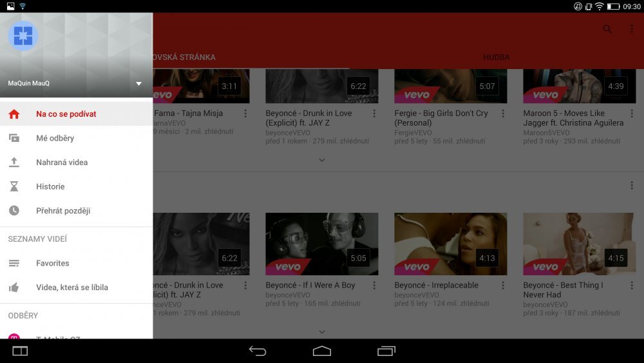Open Mé odběry subscriptions
Viewport: 644px width, 363px height.
pos(55,138)
